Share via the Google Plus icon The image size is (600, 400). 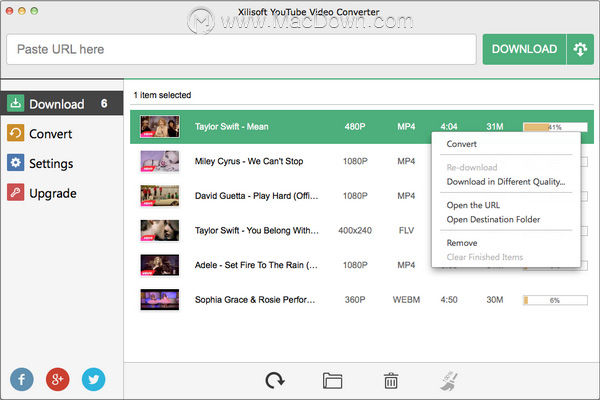pyautogui.click(x=57, y=379)
